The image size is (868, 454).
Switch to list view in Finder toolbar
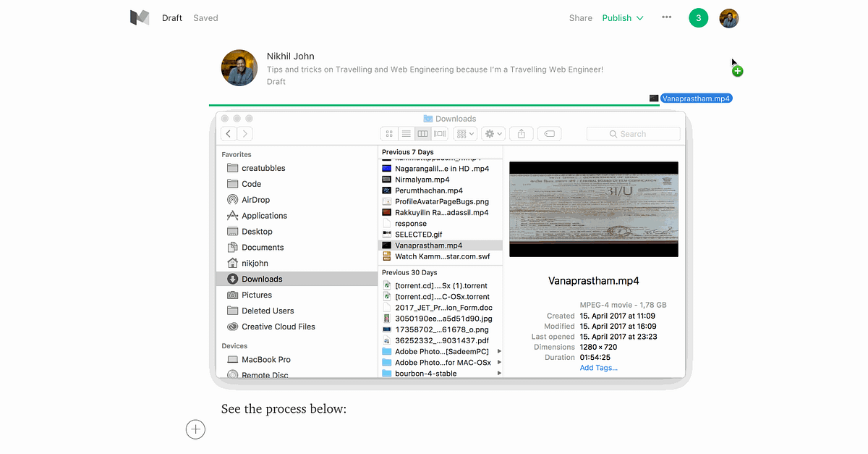click(407, 133)
